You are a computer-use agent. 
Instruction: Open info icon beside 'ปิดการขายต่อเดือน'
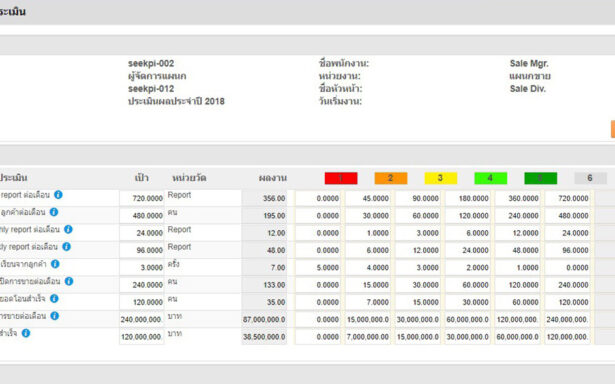(69, 281)
